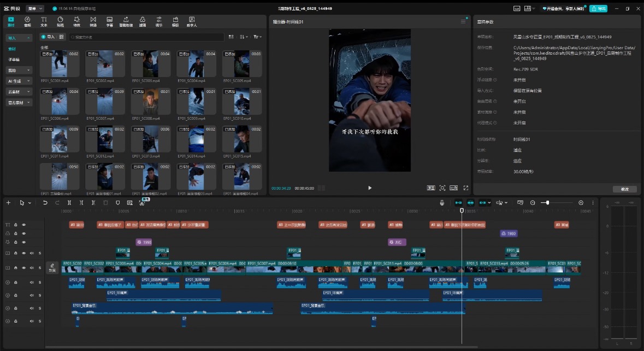Undo the last edit in timeline toolbar
The height and width of the screenshot is (351, 644).
pos(45,203)
